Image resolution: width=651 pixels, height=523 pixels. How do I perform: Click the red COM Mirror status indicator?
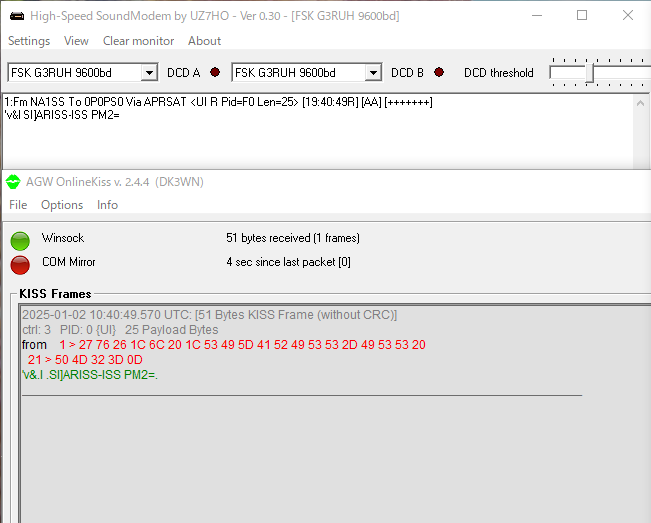coord(20,265)
